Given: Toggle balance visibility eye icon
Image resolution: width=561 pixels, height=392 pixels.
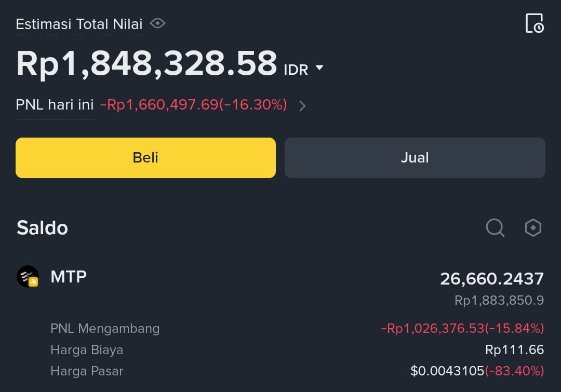Looking at the screenshot, I should tap(157, 23).
